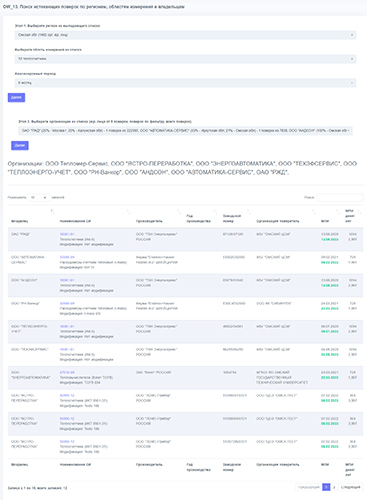Open the registry link in the ЭНЕРГОАВТОМАТИКА row
This screenshot has height=500, width=367.
[67, 372]
